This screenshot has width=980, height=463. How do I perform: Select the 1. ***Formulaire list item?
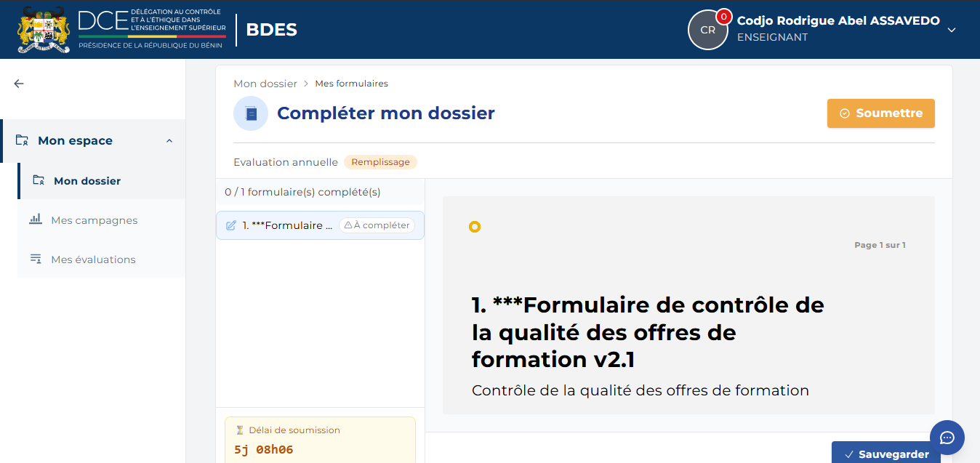click(x=320, y=225)
